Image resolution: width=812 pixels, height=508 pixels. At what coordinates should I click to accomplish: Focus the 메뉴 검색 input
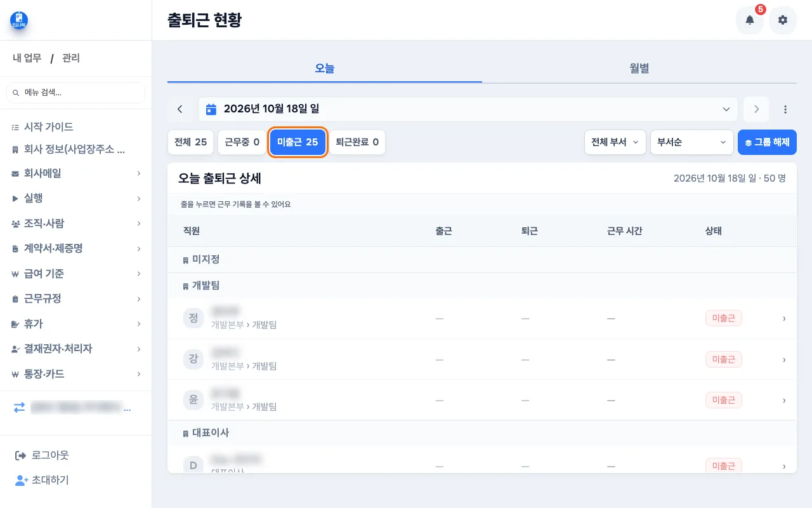click(76, 92)
